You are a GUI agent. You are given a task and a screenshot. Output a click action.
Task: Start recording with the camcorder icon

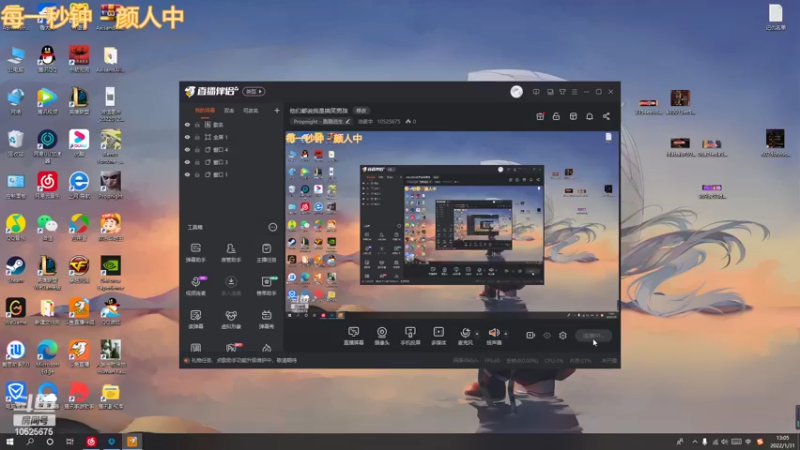click(530, 335)
